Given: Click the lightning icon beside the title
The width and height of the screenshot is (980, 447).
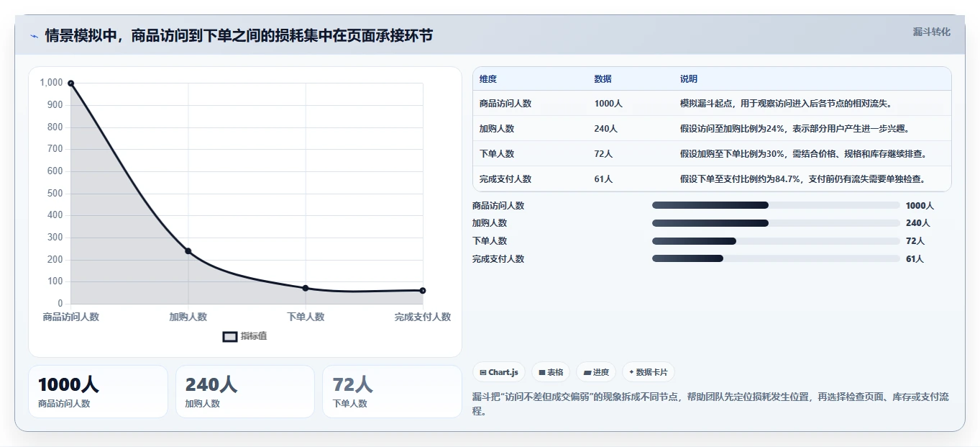Looking at the screenshot, I should click(x=34, y=36).
